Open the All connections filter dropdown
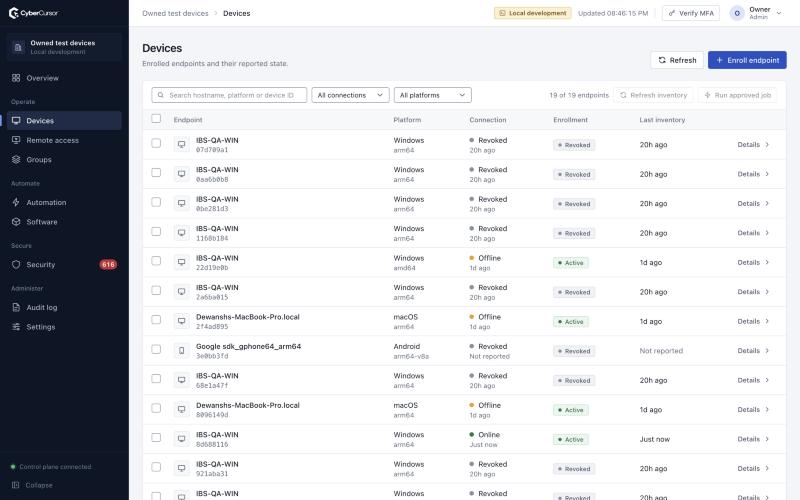 pyautogui.click(x=350, y=95)
